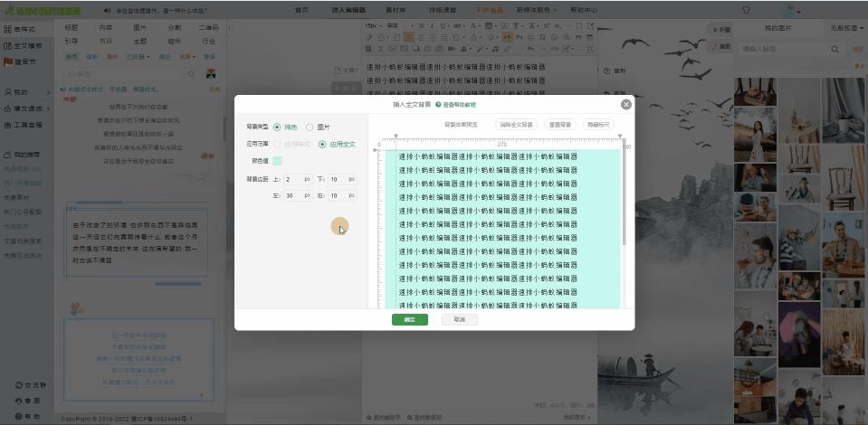This screenshot has height=425, width=868.
Task: Switch to the 首页 nav item
Action: (x=302, y=9)
